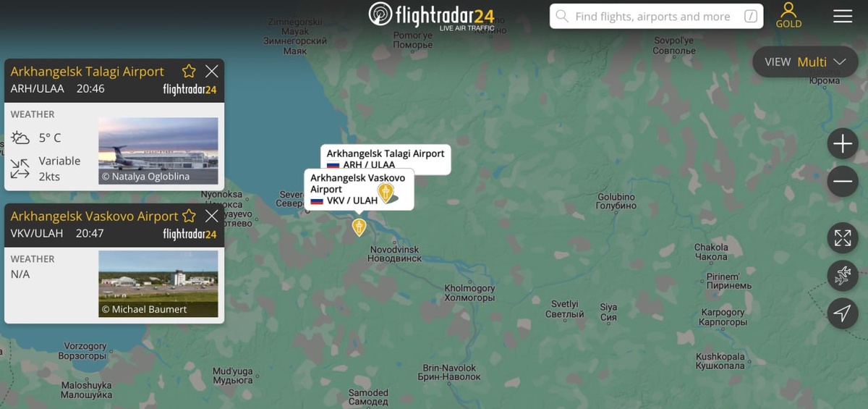Select the Talagi airport pin marker
Image resolution: width=868 pixels, height=409 pixels.
pos(387,193)
